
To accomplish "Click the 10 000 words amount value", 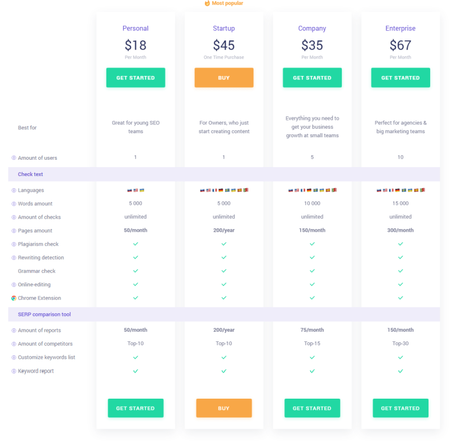I will [x=312, y=203].
